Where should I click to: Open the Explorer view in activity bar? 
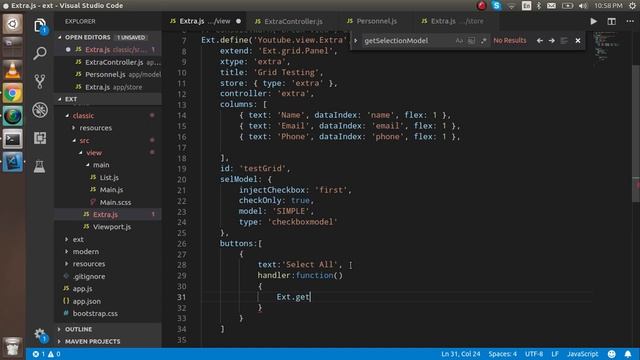(40, 26)
